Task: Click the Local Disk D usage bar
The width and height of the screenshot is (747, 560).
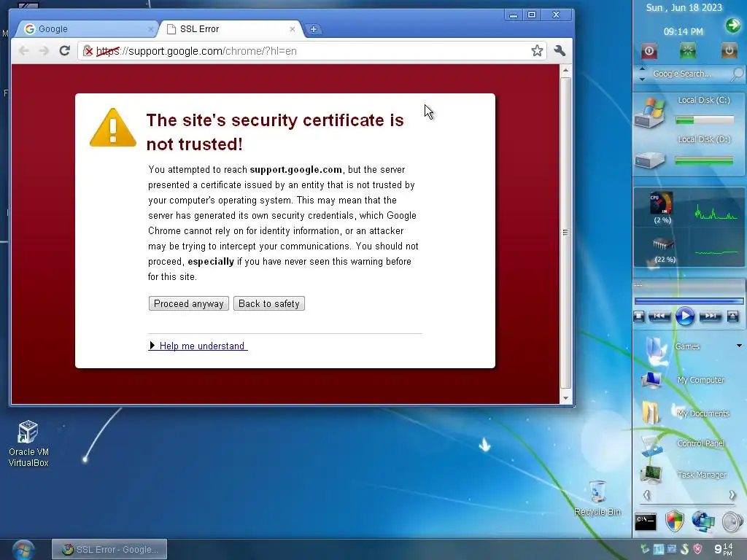Action: [x=705, y=161]
